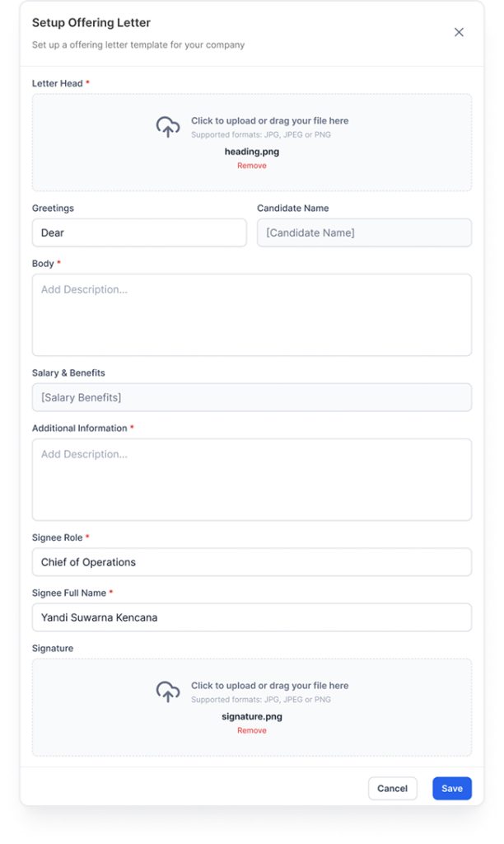Click the Letter Head upload text prompt
The height and width of the screenshot is (844, 504).
pyautogui.click(x=269, y=120)
